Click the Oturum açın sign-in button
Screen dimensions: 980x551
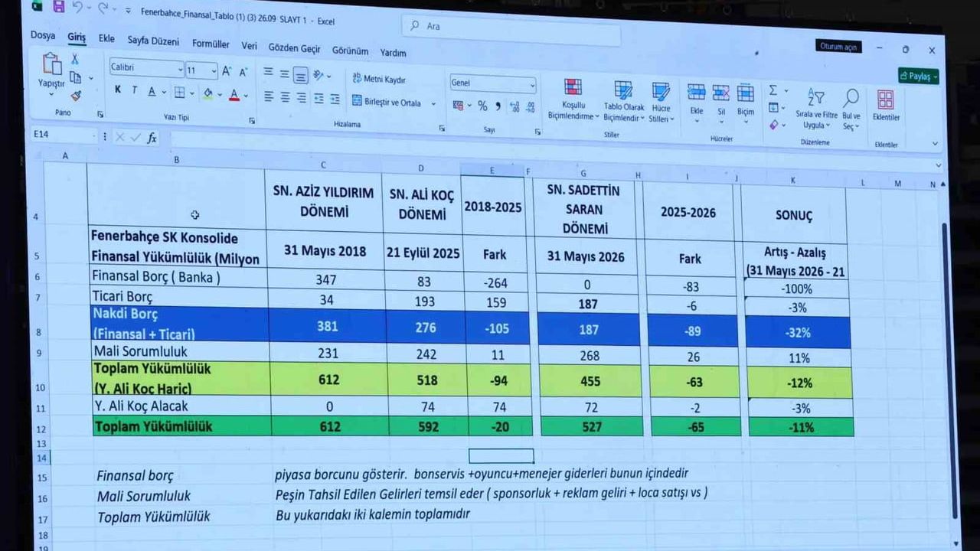(838, 47)
